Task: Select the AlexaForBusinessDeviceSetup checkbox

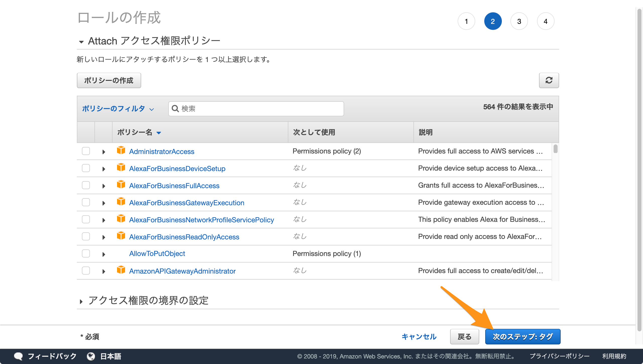Action: [86, 168]
